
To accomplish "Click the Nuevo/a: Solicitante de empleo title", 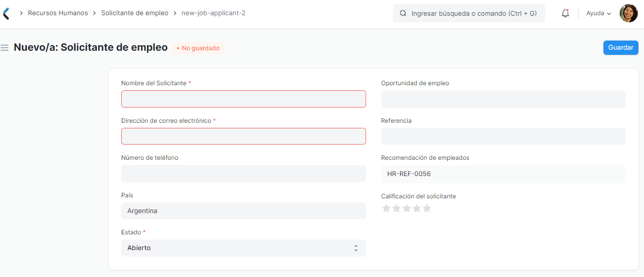I will (91, 47).
